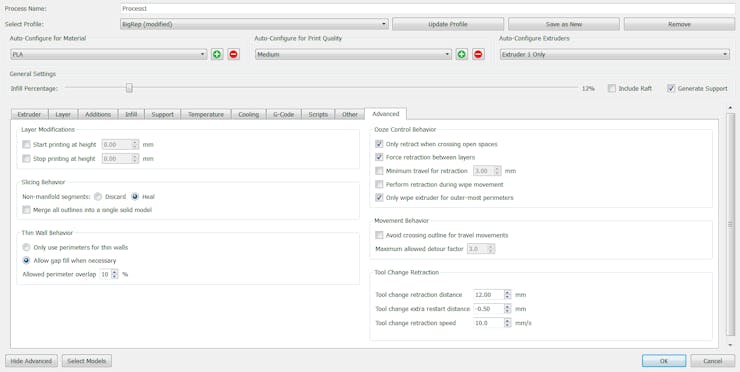
Task: Click the Hide Advanced button
Action: [x=31, y=361]
